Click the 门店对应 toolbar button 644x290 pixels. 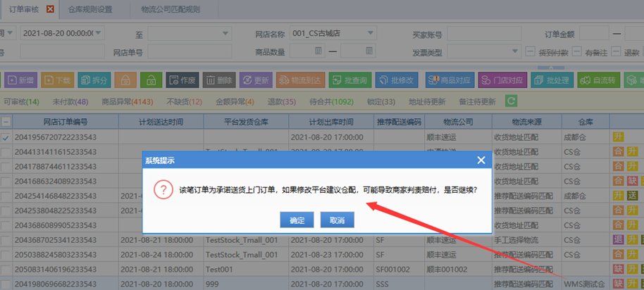point(502,80)
